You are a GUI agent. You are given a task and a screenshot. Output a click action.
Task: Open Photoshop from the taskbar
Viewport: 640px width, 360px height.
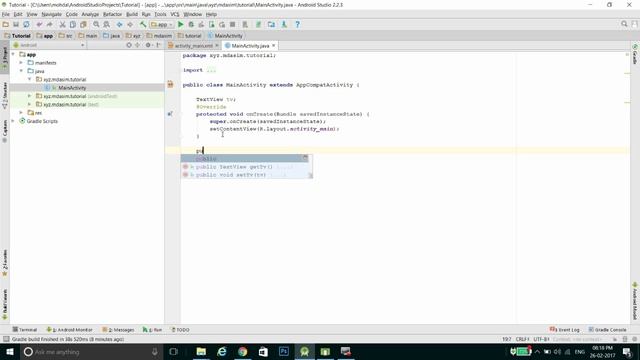click(284, 351)
